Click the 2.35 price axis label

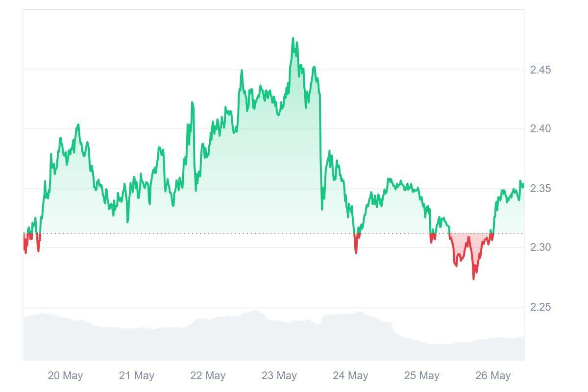pos(540,189)
